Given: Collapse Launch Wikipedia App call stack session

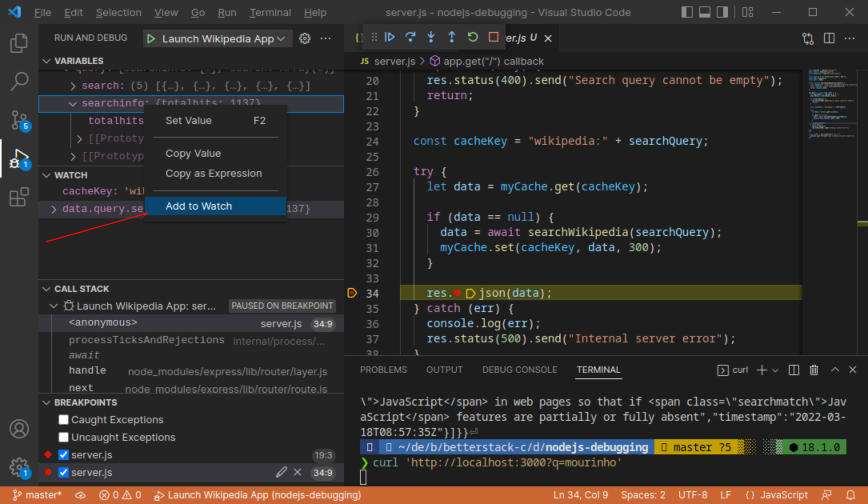Looking at the screenshot, I should coord(54,306).
